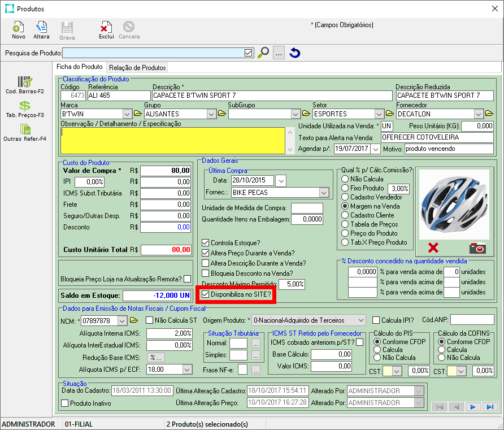Select the Ficha do Produto tab

point(80,67)
